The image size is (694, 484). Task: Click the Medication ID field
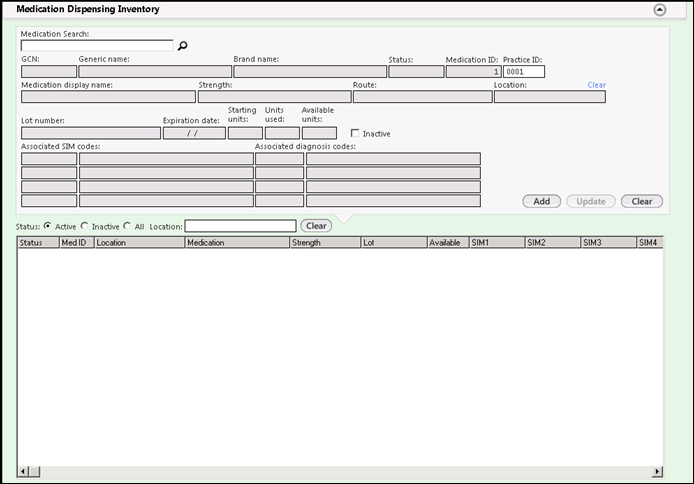(x=474, y=72)
